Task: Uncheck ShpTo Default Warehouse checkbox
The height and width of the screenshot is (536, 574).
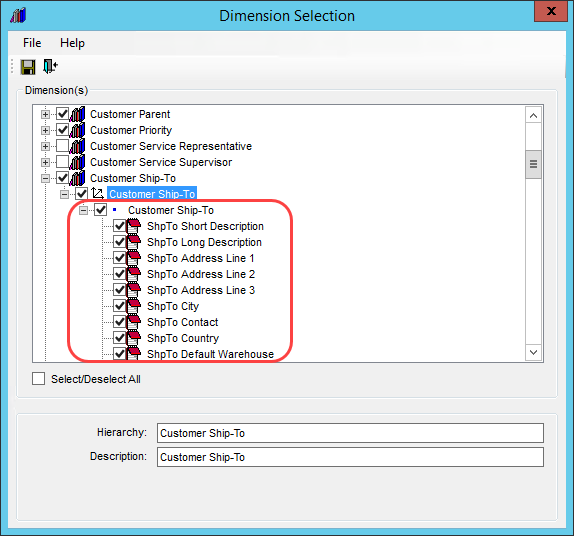Action: [119, 354]
